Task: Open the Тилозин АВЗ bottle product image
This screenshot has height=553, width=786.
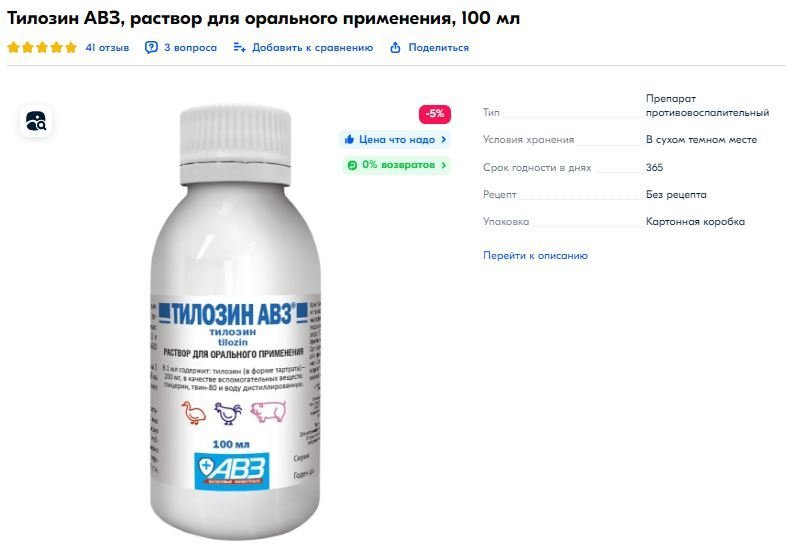Action: pos(236,321)
